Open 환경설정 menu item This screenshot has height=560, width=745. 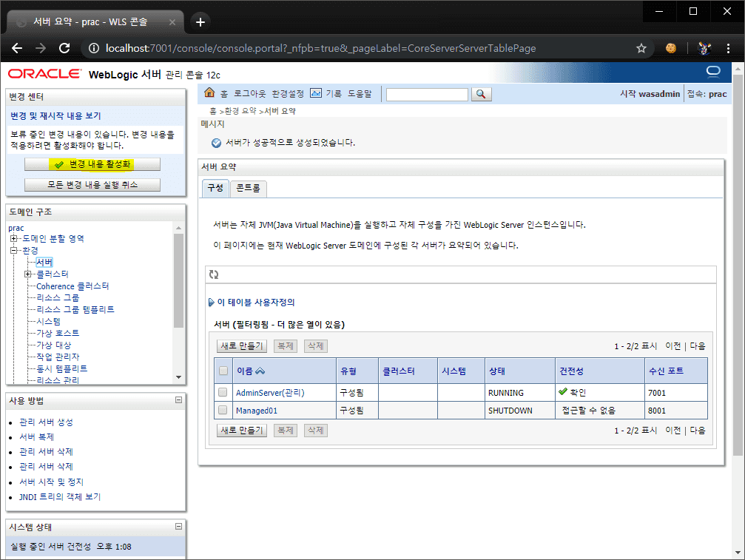pyautogui.click(x=288, y=94)
